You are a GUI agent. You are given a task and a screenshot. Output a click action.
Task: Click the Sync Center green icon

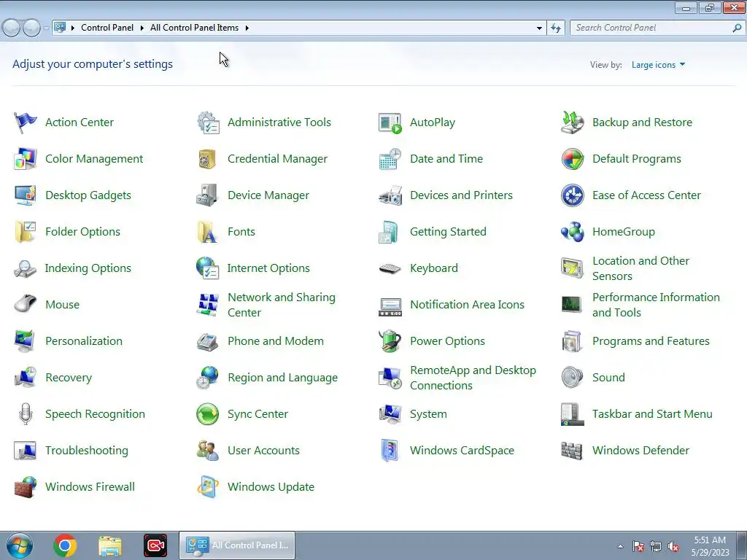click(208, 414)
